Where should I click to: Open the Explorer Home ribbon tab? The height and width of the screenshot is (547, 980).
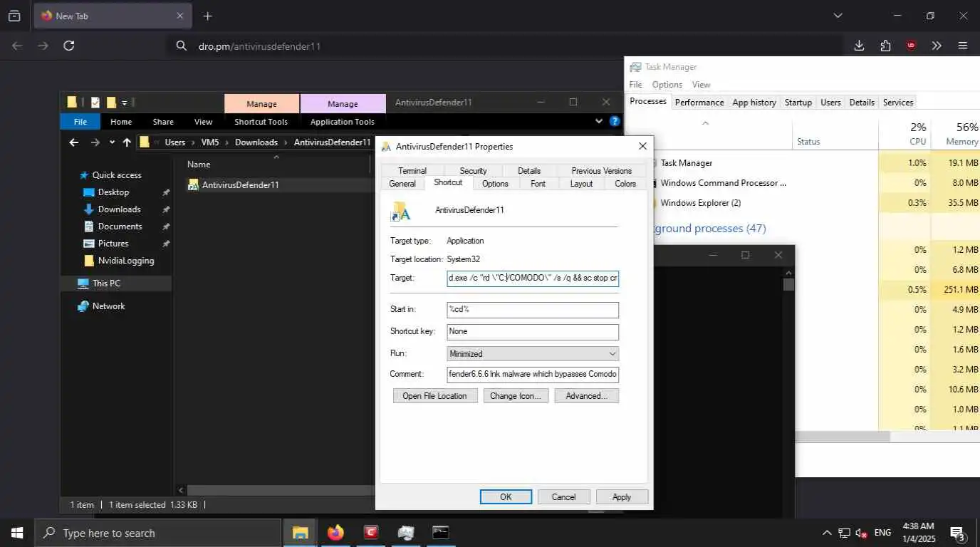[121, 122]
